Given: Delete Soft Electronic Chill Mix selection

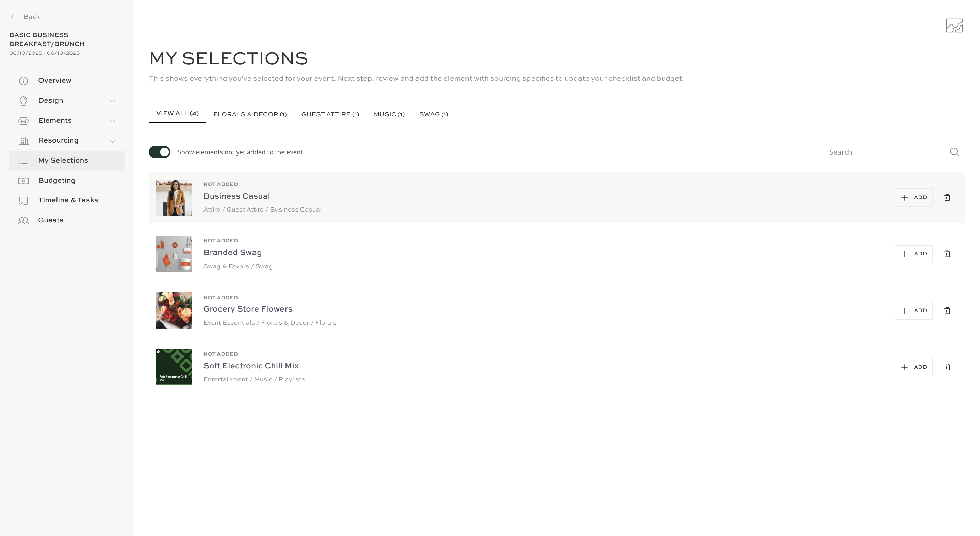Looking at the screenshot, I should click(947, 367).
